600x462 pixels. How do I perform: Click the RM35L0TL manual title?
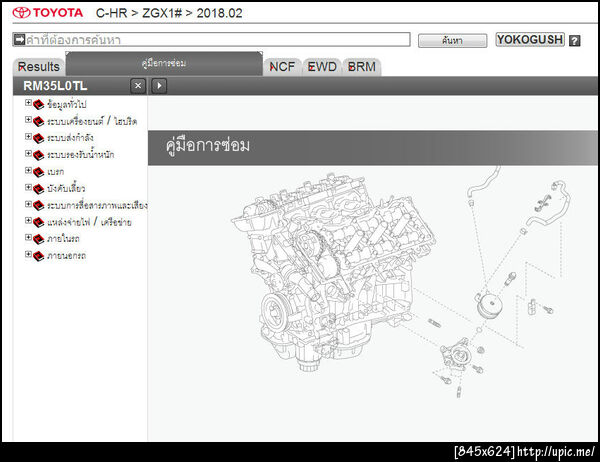click(x=55, y=86)
